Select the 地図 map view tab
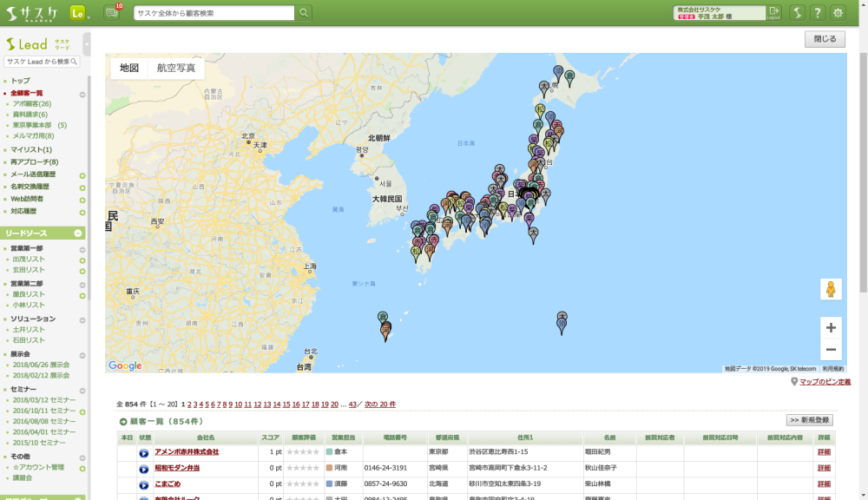Viewport: 868px width, 500px height. point(129,68)
